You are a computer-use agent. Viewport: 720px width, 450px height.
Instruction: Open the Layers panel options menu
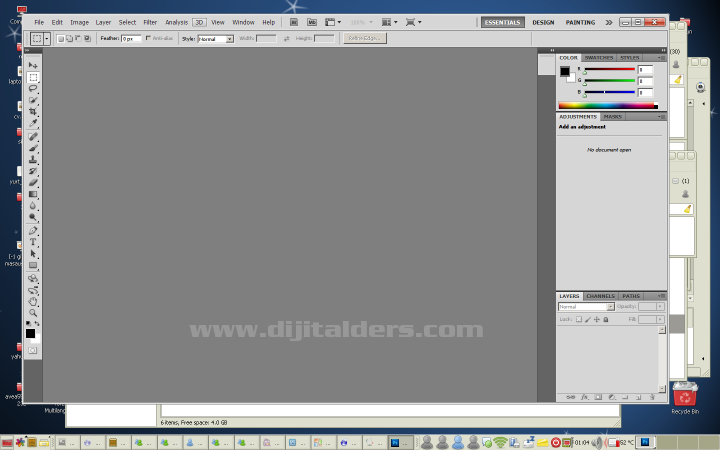661,296
